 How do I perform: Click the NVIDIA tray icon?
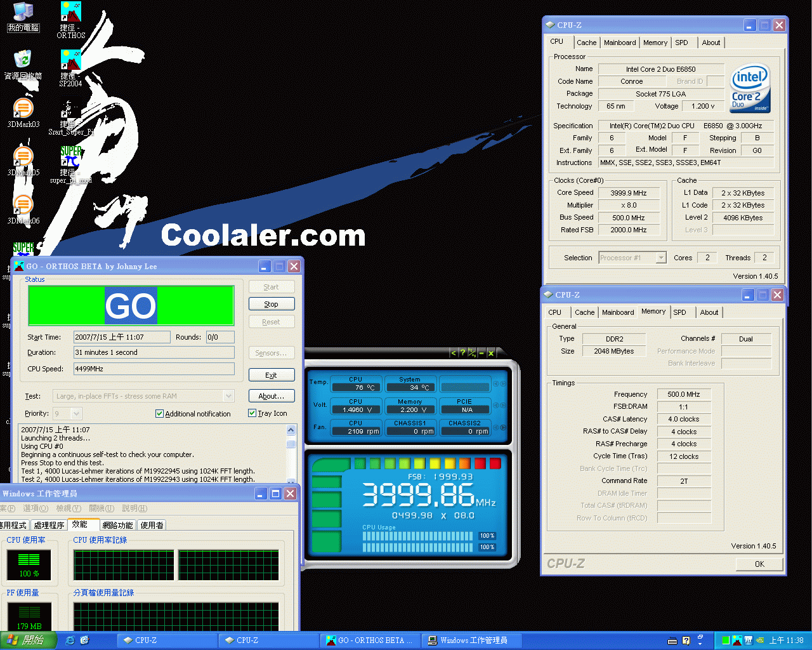760,640
